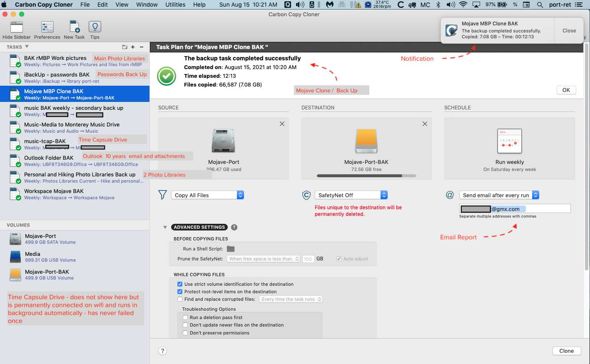The height and width of the screenshot is (364, 590).
Task: Open the Window menu
Action: [147, 5]
